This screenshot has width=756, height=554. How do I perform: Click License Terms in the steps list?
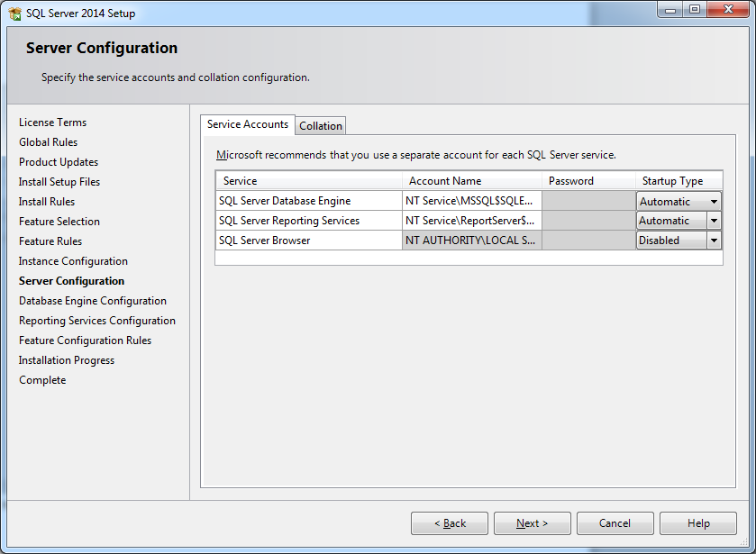pyautogui.click(x=52, y=123)
